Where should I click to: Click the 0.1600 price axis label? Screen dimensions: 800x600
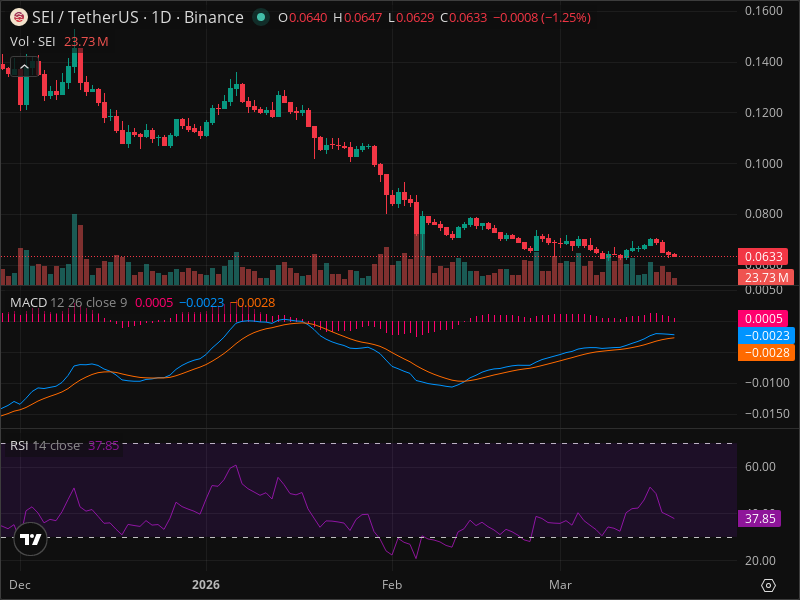763,11
